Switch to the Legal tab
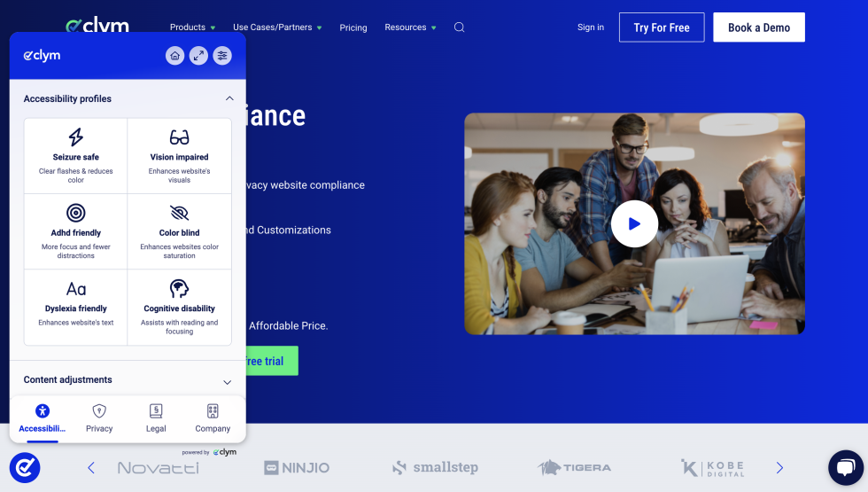The width and height of the screenshot is (868, 492). [156, 418]
